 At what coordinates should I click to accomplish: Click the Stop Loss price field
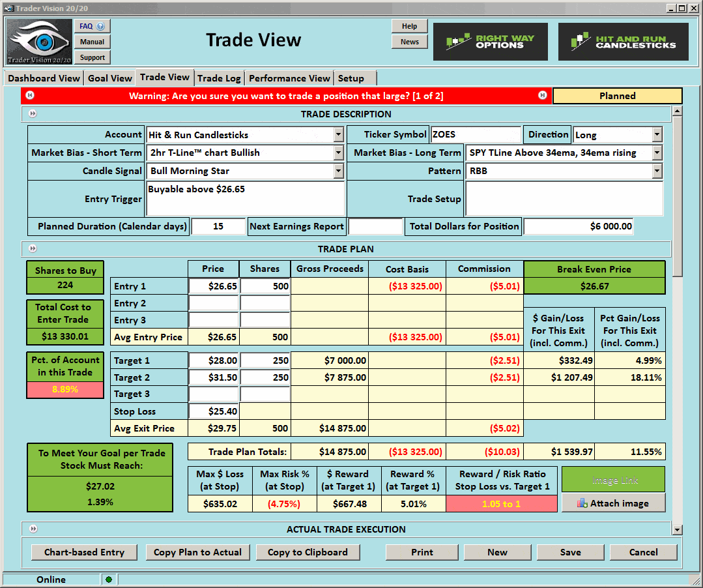pos(214,411)
